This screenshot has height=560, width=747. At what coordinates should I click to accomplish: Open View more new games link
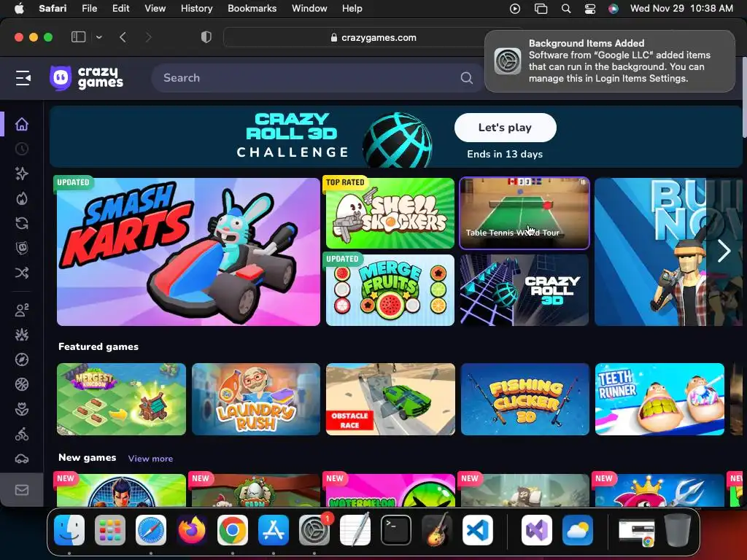150,459
